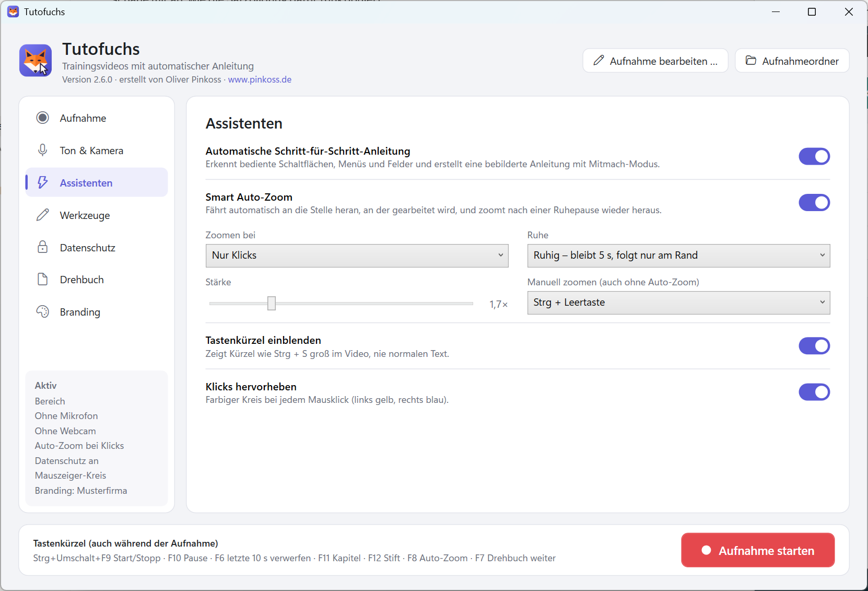Screen dimensions: 868x591
Task: Click the lightning bolt Assistenten icon
Action: [x=43, y=183]
